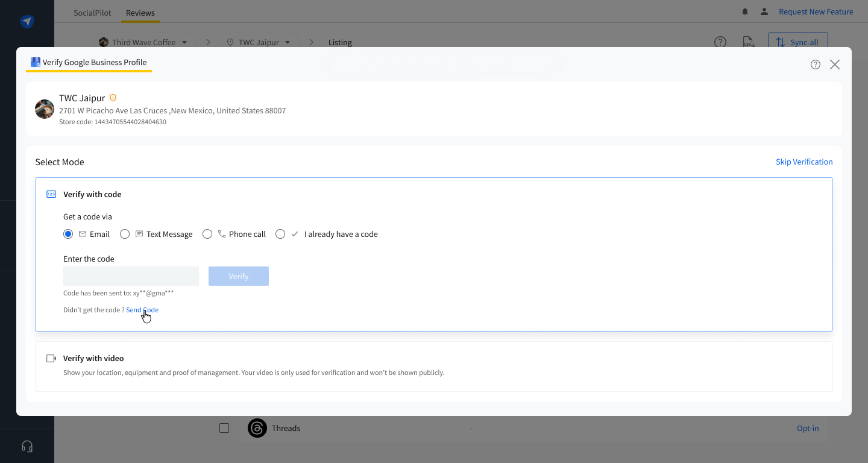The image size is (868, 463).
Task: Open the Third Wave Coffee dropdown
Action: tap(146, 42)
